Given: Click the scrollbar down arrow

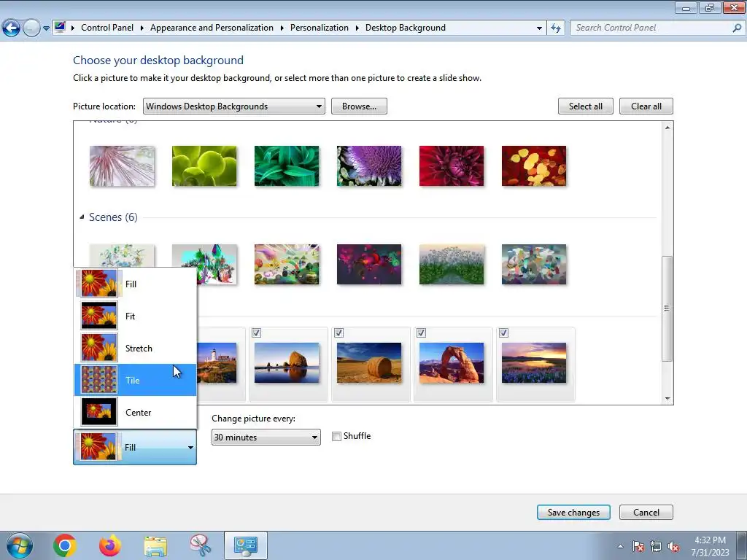Looking at the screenshot, I should [667, 399].
